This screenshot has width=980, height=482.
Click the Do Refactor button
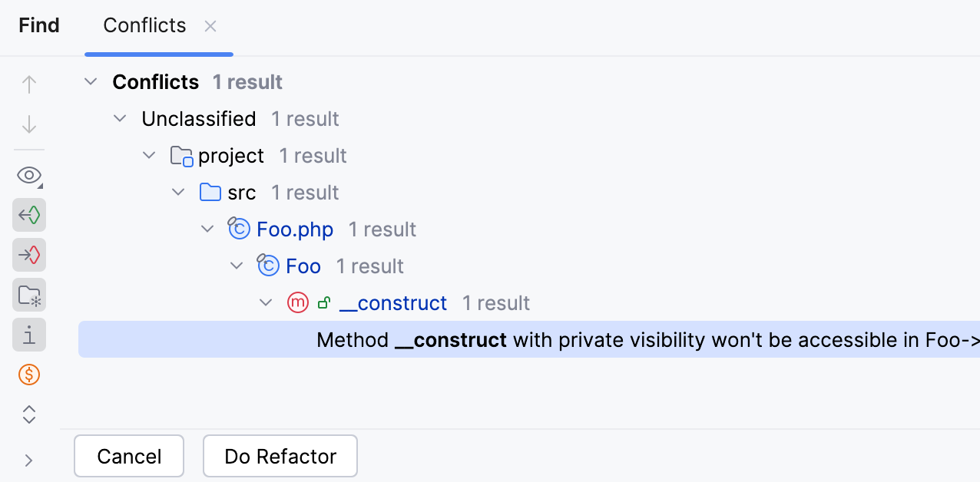[280, 456]
